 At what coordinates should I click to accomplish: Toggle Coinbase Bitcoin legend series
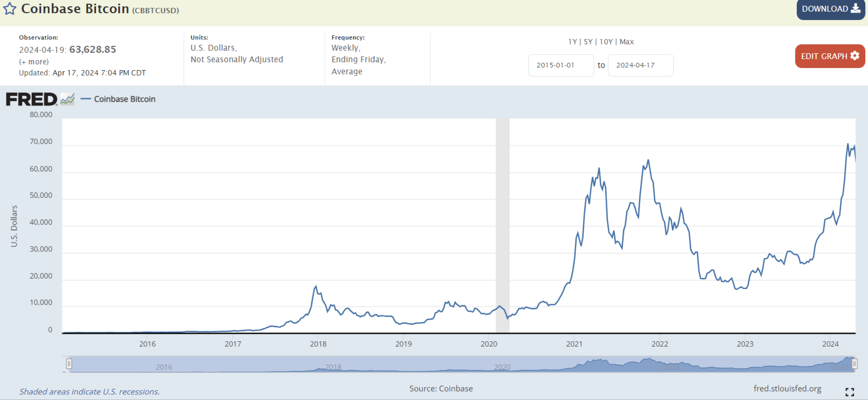124,99
